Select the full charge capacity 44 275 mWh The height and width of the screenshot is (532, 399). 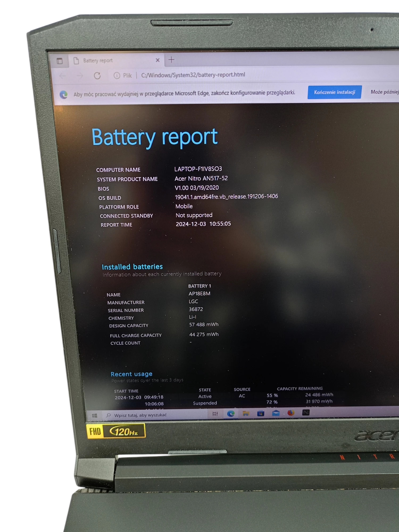204,334
